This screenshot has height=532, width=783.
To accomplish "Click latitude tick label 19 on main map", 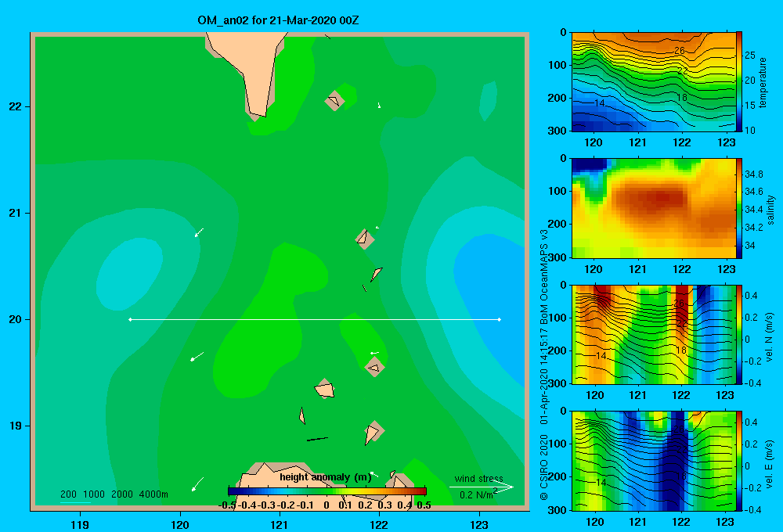I will tap(15, 426).
